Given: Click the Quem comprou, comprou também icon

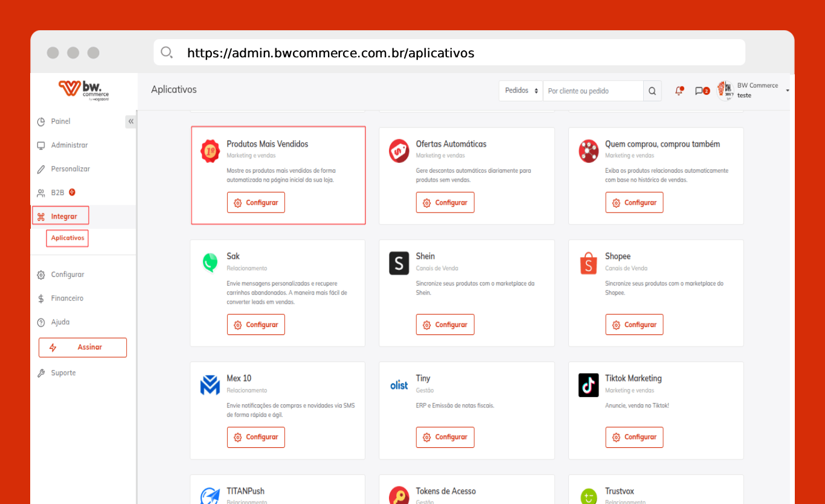Looking at the screenshot, I should point(589,150).
